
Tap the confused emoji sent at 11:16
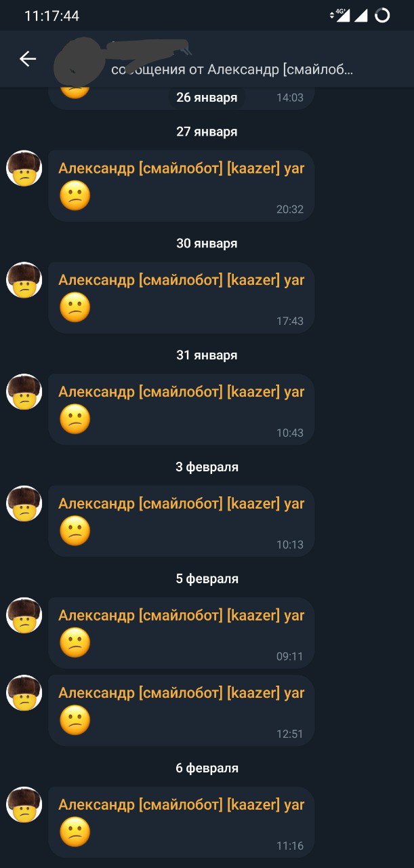pyautogui.click(x=75, y=833)
